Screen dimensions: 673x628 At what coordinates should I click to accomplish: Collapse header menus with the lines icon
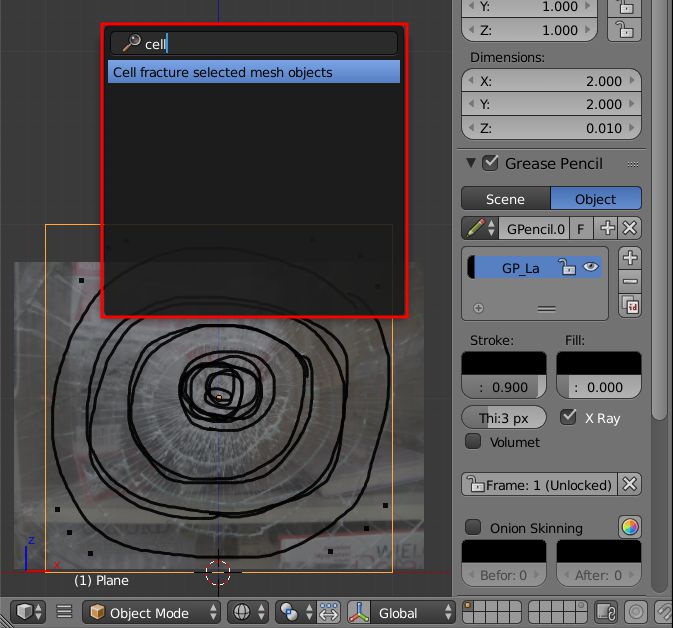[x=64, y=612]
